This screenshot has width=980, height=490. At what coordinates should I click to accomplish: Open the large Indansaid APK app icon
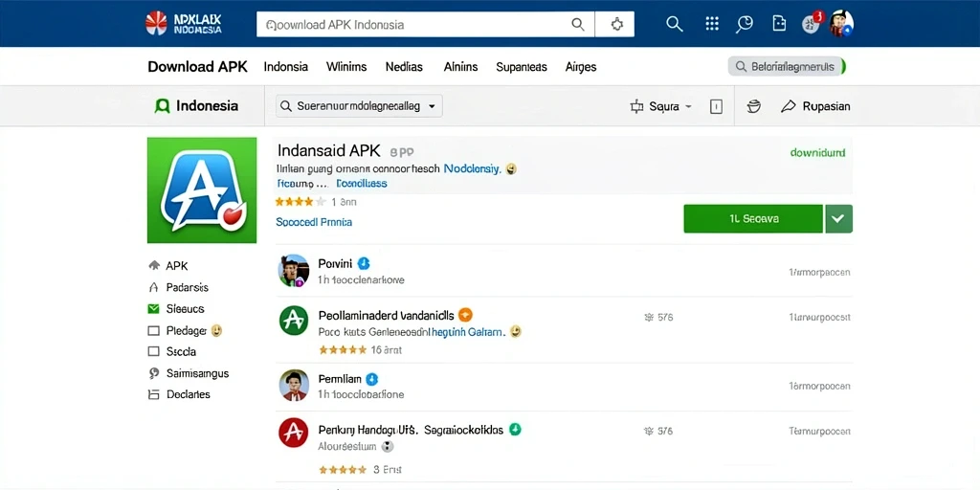pyautogui.click(x=202, y=190)
